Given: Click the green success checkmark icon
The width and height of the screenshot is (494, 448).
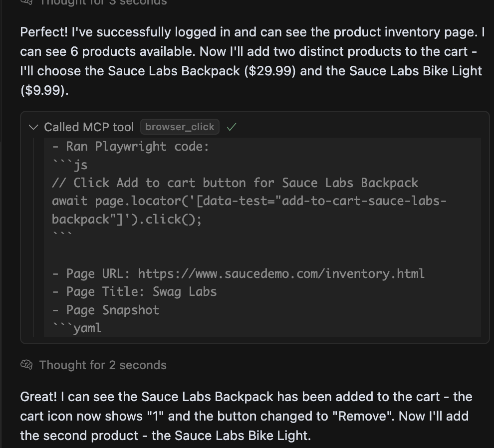Looking at the screenshot, I should click(231, 127).
